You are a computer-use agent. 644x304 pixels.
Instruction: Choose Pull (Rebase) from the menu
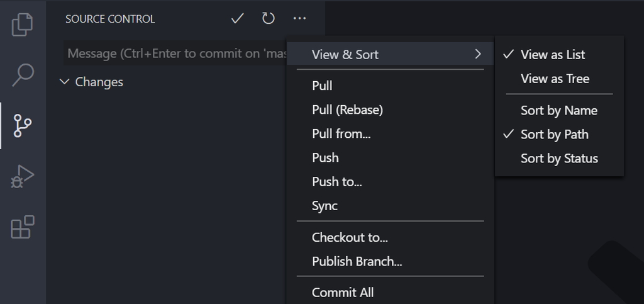(347, 110)
